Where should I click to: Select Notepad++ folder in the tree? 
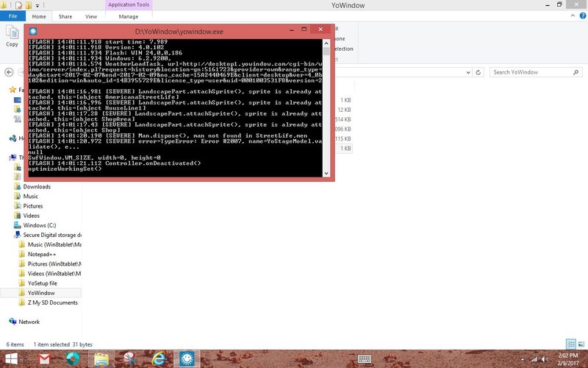(42, 254)
